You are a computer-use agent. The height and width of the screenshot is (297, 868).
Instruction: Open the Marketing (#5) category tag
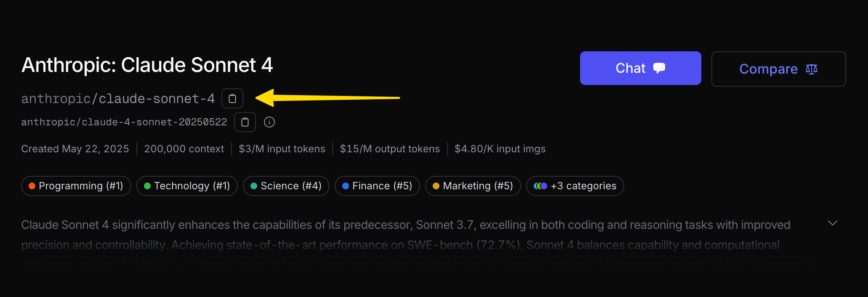click(473, 186)
